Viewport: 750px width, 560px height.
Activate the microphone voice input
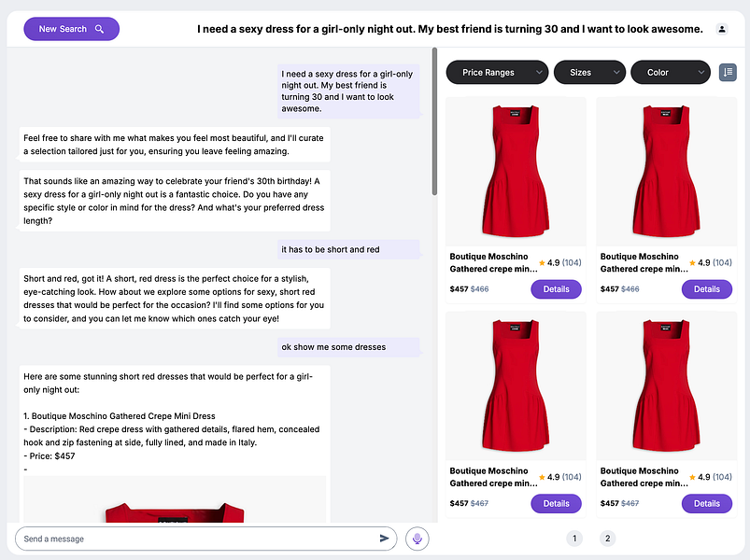tap(417, 539)
